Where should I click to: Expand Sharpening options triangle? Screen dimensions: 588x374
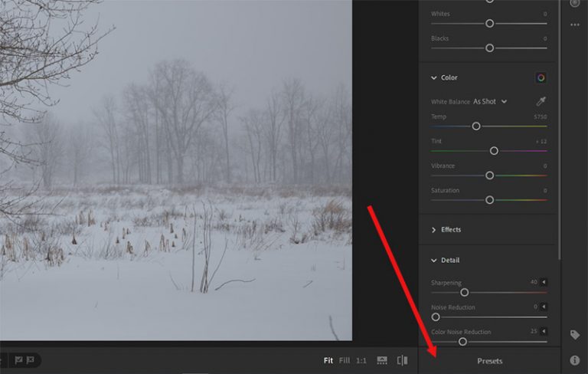coord(544,282)
